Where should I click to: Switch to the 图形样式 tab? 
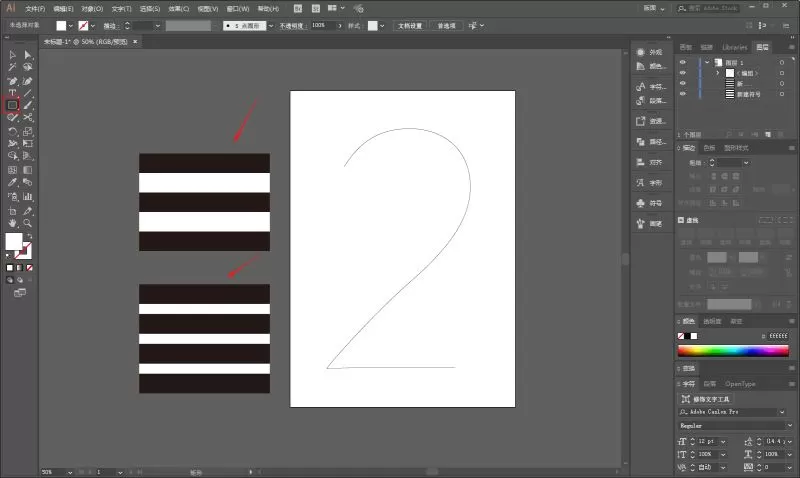point(736,148)
